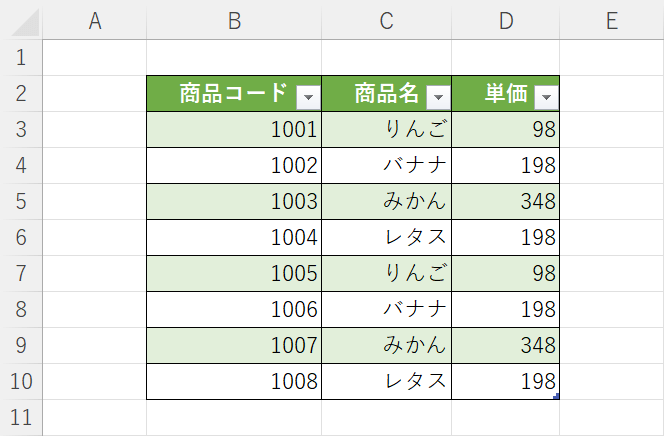Image resolution: width=664 pixels, height=436 pixels.
Task: Open the 商品コード filter dropdown
Action: 308,97
